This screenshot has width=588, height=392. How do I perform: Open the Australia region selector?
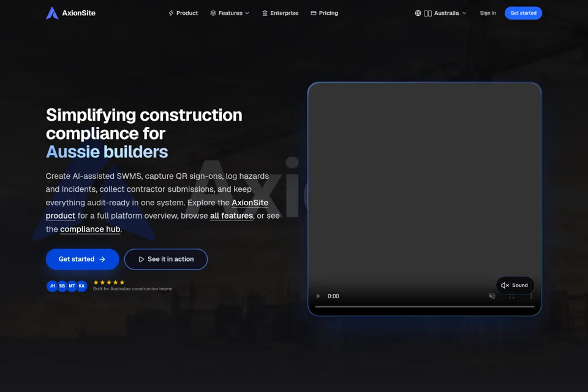tap(440, 13)
